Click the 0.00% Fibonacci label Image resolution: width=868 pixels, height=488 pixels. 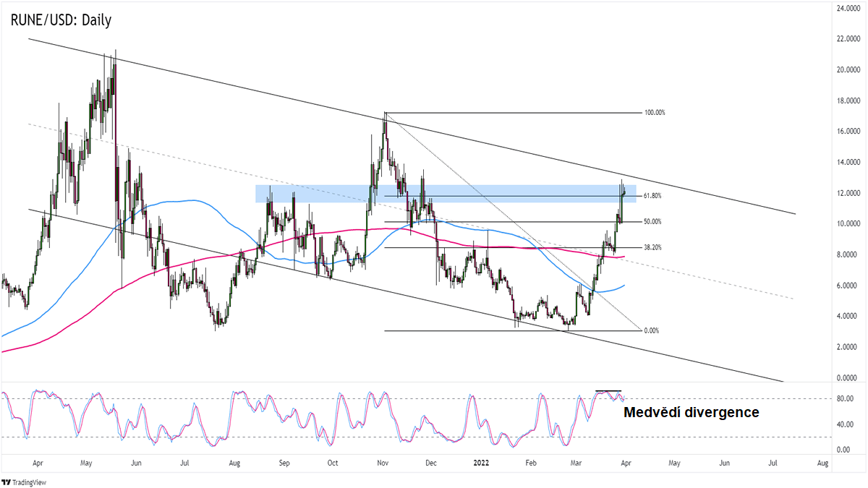tap(651, 330)
